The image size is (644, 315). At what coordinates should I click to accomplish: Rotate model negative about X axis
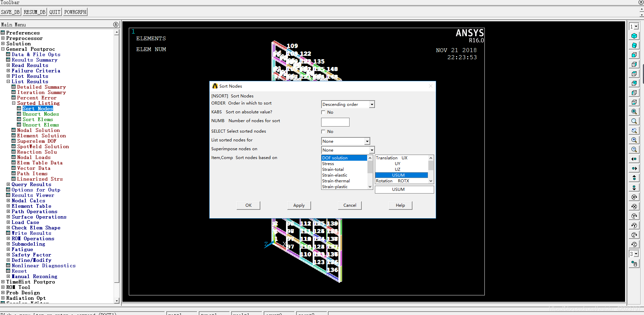(634, 197)
